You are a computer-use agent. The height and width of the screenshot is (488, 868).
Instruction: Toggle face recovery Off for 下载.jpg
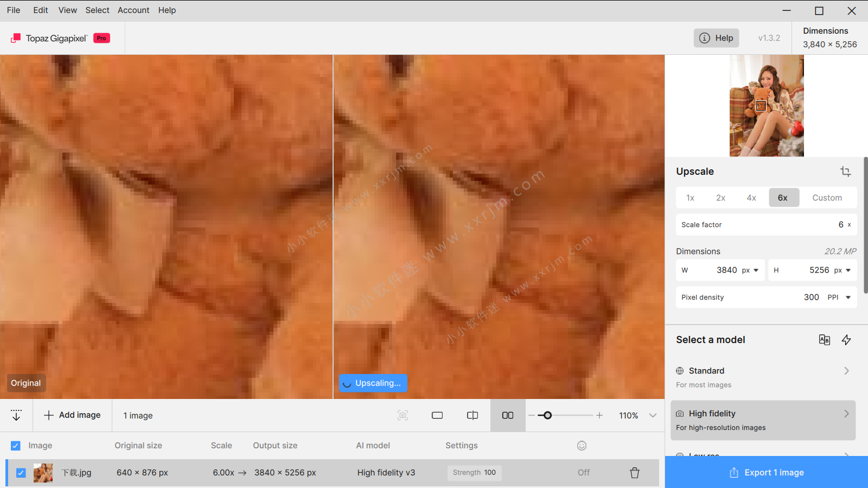click(x=584, y=473)
